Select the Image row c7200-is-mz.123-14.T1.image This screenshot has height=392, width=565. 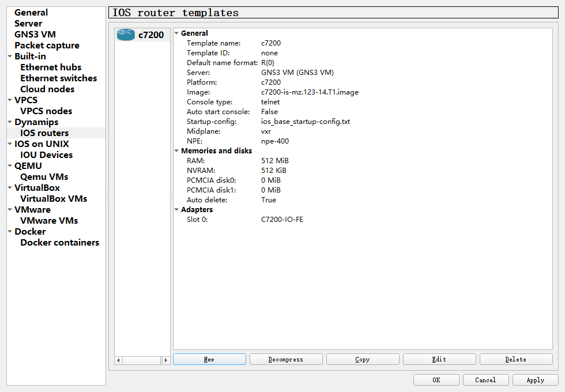(363, 92)
